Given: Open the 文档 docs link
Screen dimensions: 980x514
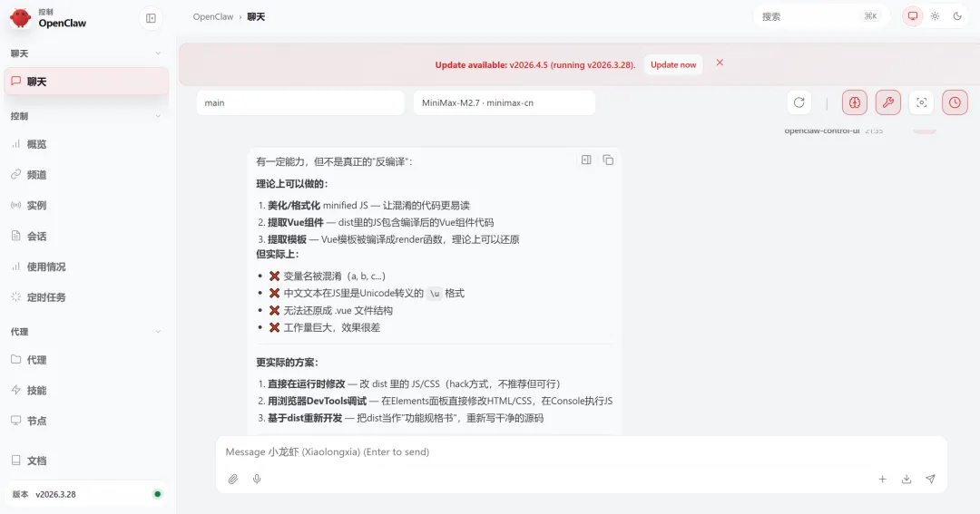Looking at the screenshot, I should (86, 461).
